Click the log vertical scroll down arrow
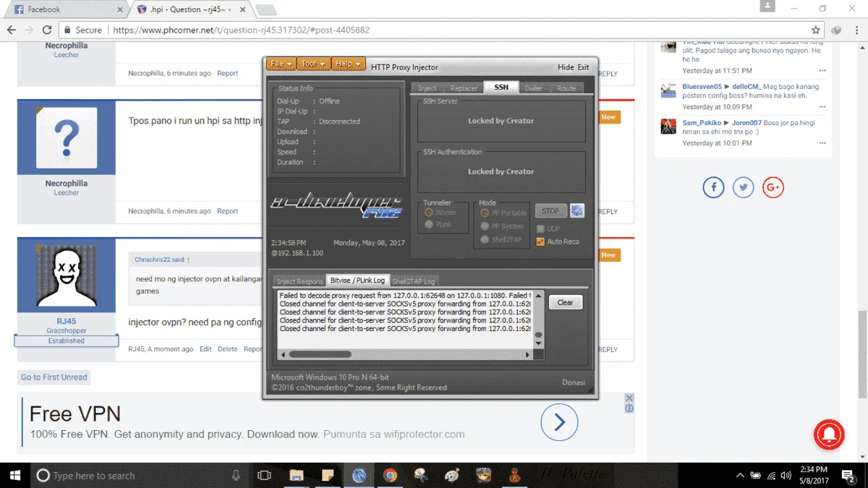Image resolution: width=868 pixels, height=488 pixels. point(538,343)
